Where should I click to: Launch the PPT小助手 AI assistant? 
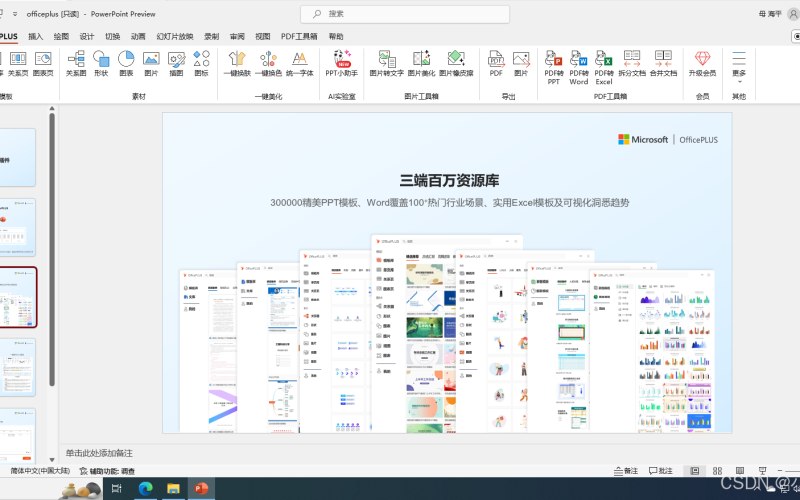tap(342, 64)
